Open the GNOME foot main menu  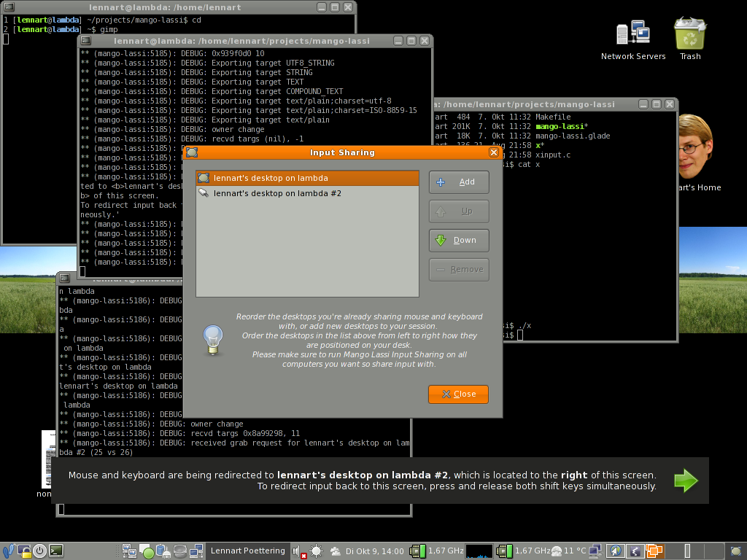tap(9, 551)
